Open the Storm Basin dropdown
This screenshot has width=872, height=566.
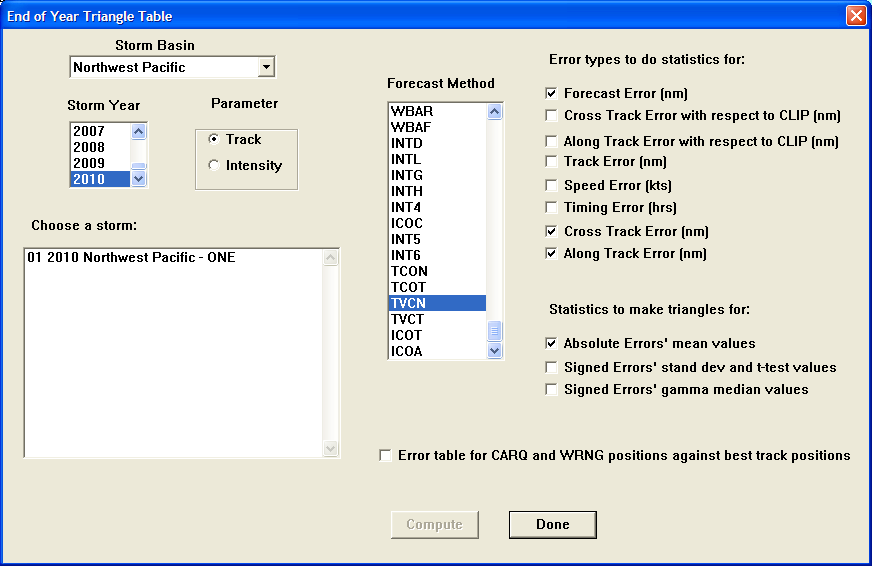265,68
